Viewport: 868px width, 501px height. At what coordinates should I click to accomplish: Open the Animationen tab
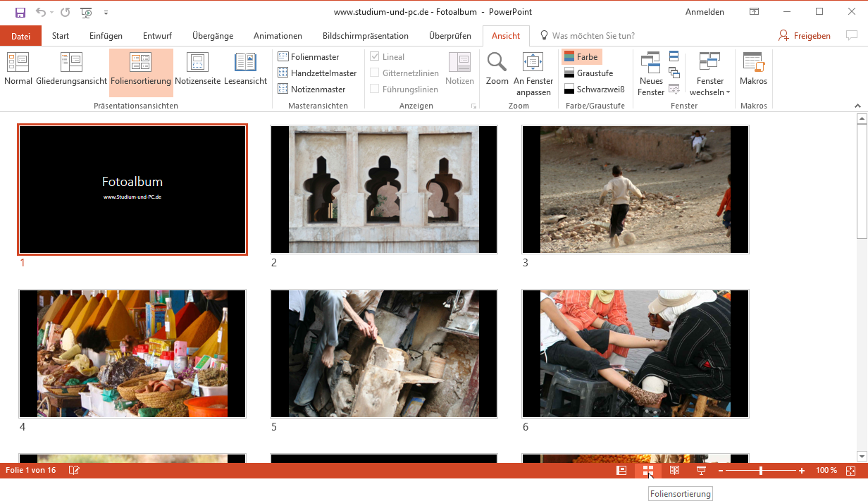(x=278, y=36)
